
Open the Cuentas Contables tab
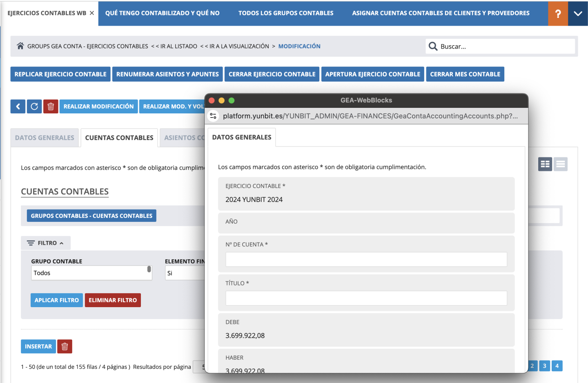119,138
